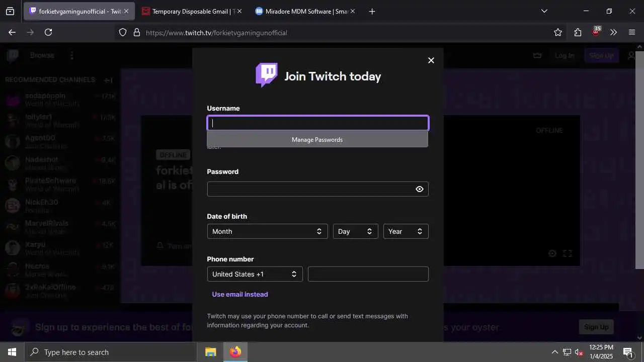
Task: Click the Firefox taskbar icon
Action: [x=235, y=352]
